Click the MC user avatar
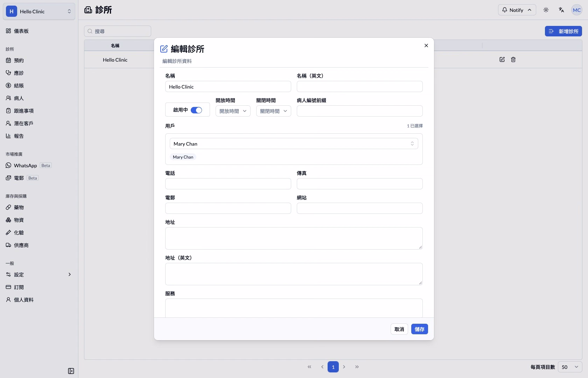588x378 pixels. 577,10
